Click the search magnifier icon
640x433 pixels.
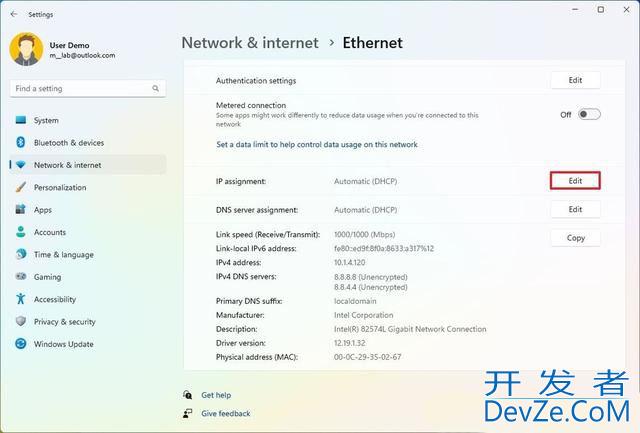(156, 88)
